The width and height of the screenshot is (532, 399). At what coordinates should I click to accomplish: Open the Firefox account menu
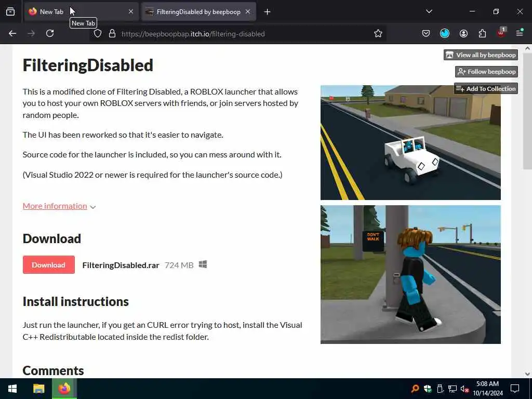click(x=463, y=34)
